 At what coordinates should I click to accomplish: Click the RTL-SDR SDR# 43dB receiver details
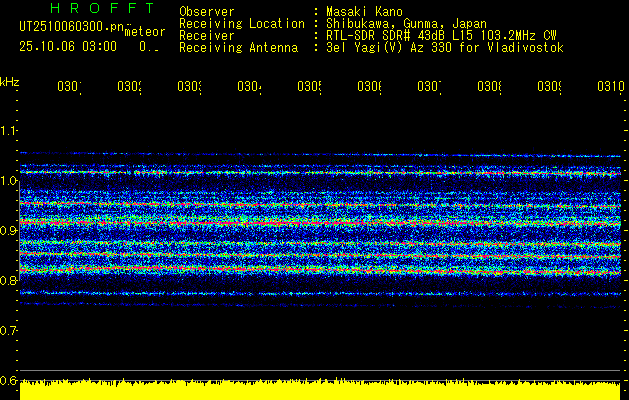pyautogui.click(x=441, y=36)
